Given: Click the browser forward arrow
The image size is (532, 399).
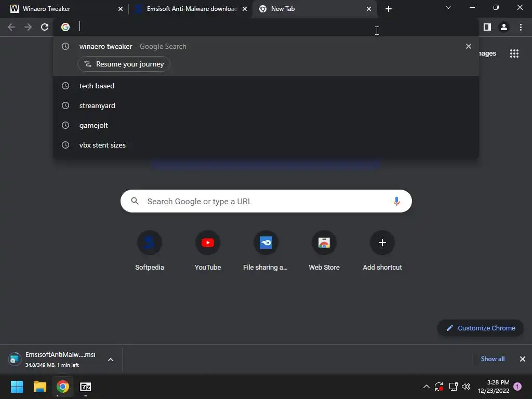Looking at the screenshot, I should (x=28, y=27).
